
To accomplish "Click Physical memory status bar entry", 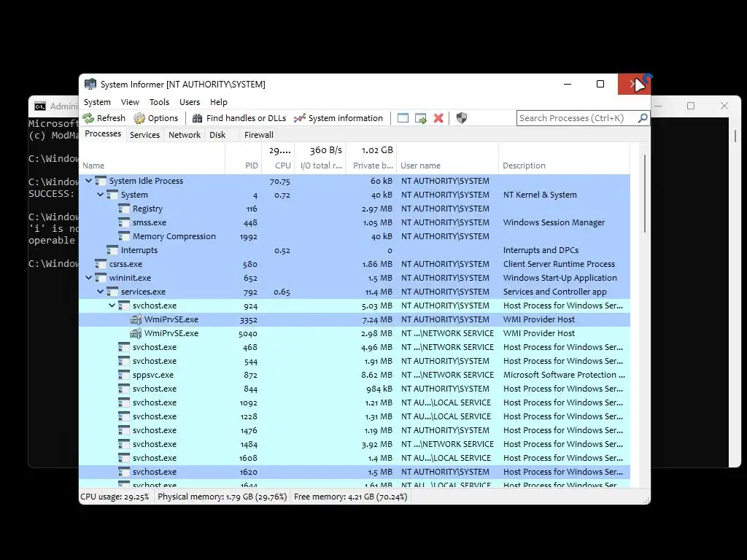I will pyautogui.click(x=222, y=497).
